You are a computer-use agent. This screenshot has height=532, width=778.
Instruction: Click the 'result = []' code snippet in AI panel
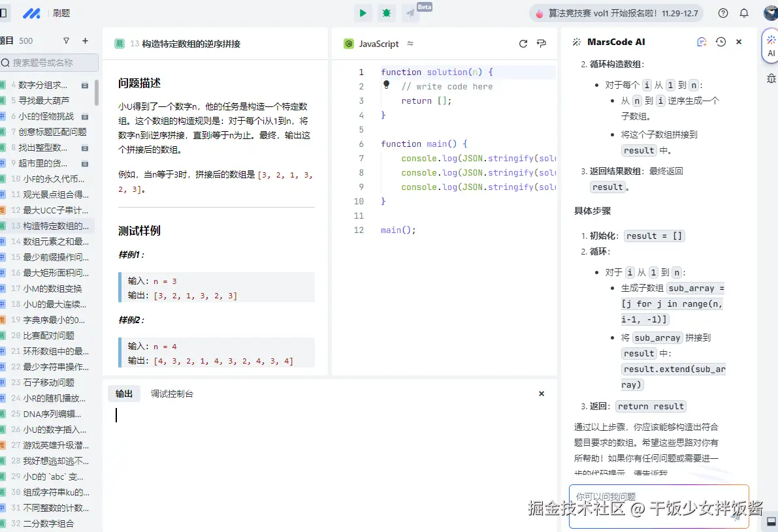pos(654,236)
